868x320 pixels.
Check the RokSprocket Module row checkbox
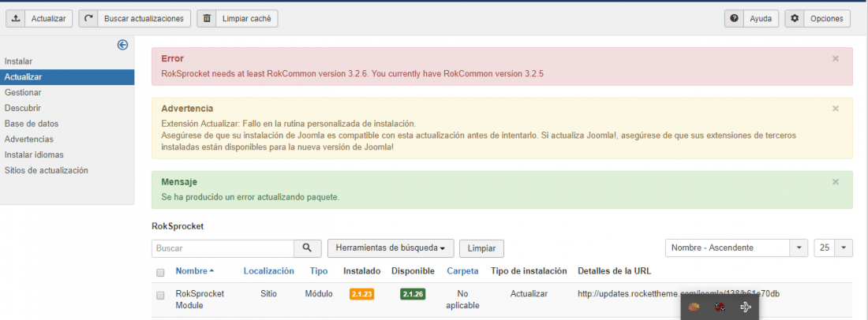coord(160,295)
